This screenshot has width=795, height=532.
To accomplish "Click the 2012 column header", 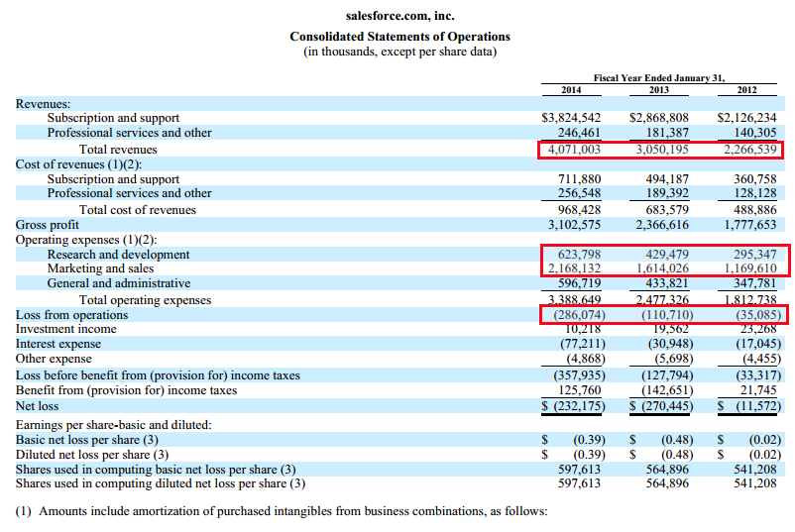I will click(746, 90).
